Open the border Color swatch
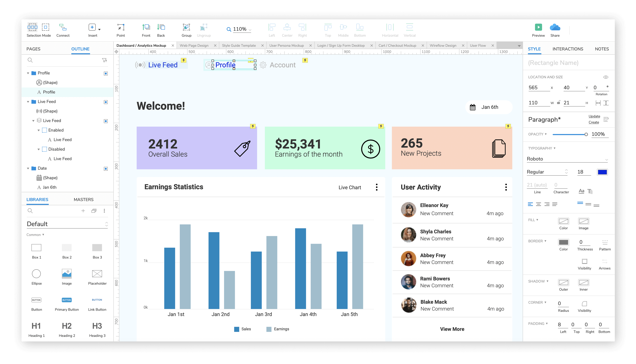This screenshot has width=636, height=364. [x=563, y=242]
